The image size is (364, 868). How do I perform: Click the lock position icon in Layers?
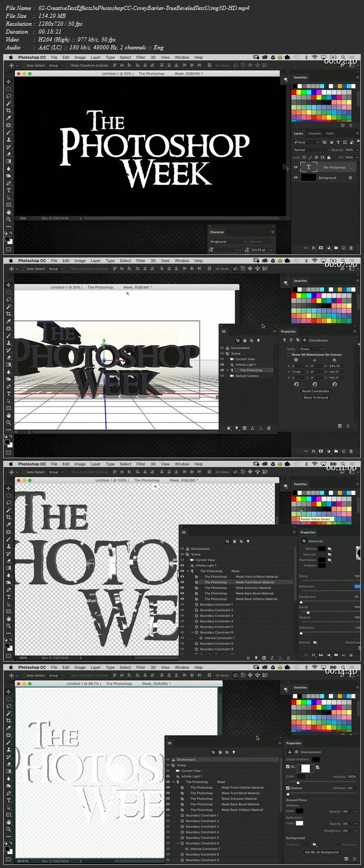(x=316, y=157)
